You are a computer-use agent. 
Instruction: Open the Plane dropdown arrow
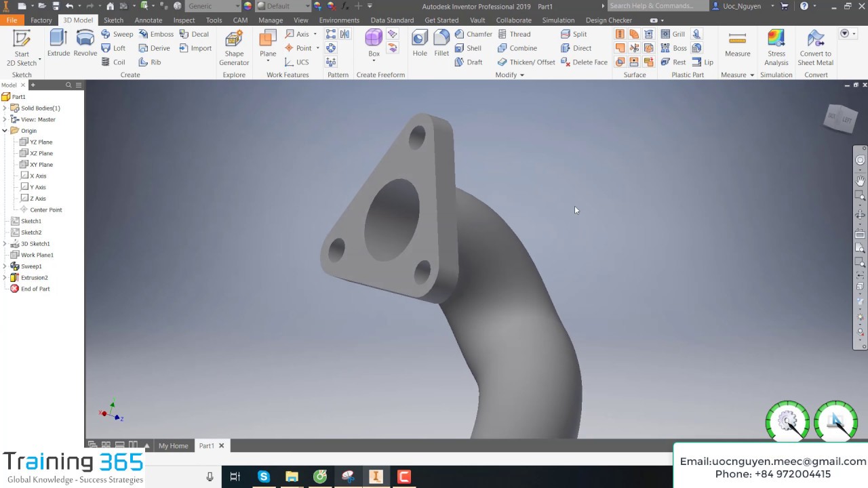tap(268, 61)
